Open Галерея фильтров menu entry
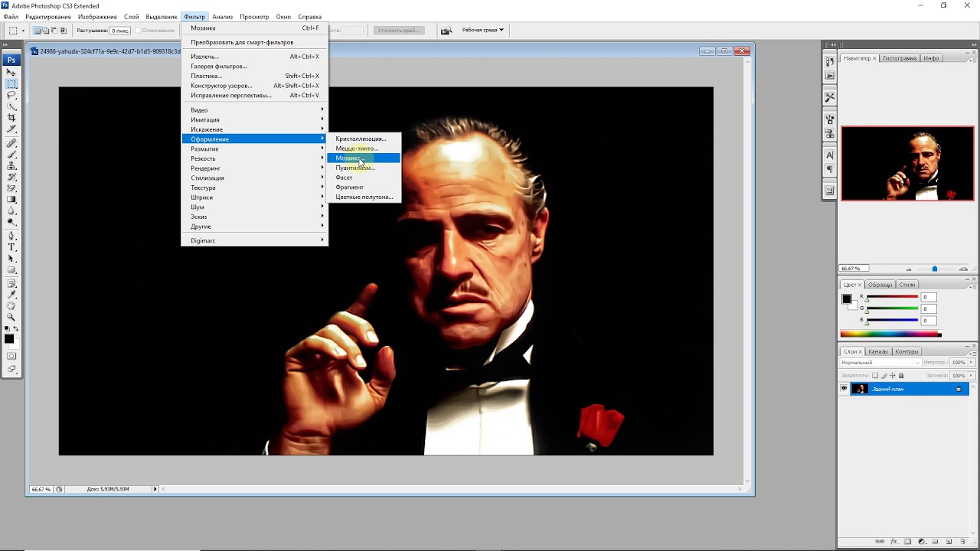 pos(255,66)
